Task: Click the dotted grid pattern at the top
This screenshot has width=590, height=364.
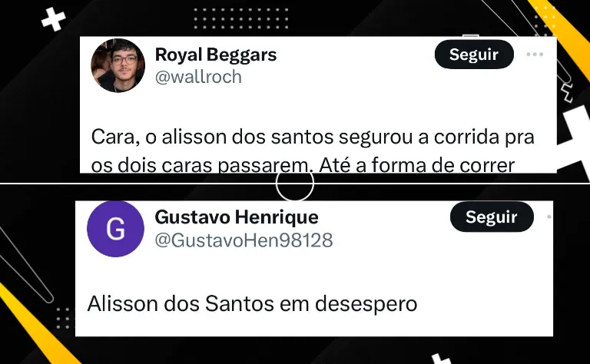Action: pyautogui.click(x=241, y=18)
